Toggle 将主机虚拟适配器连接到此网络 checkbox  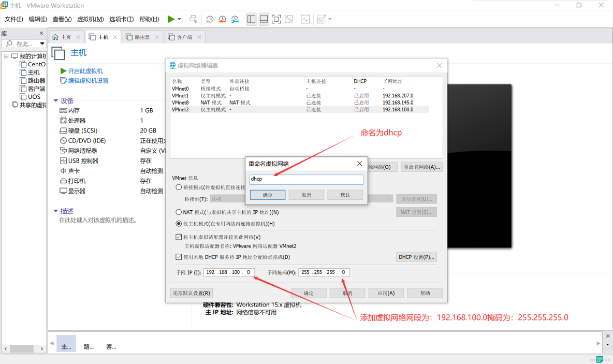179,237
